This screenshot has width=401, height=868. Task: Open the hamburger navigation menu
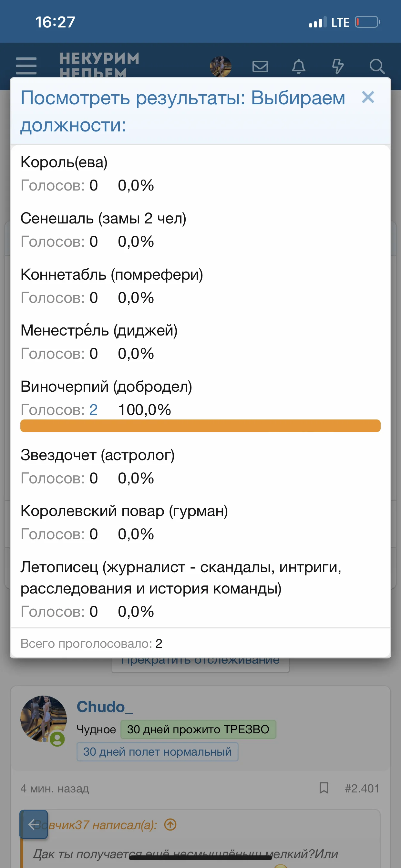[26, 66]
